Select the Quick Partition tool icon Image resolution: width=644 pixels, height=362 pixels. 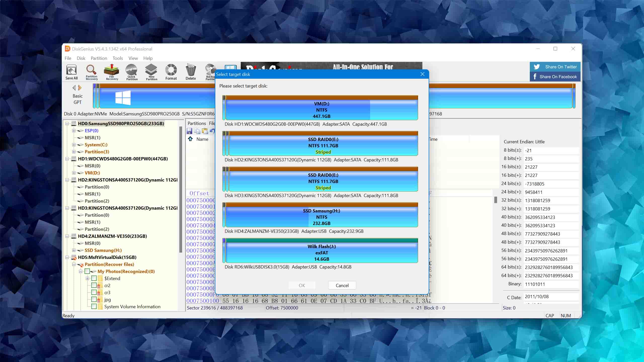[131, 72]
